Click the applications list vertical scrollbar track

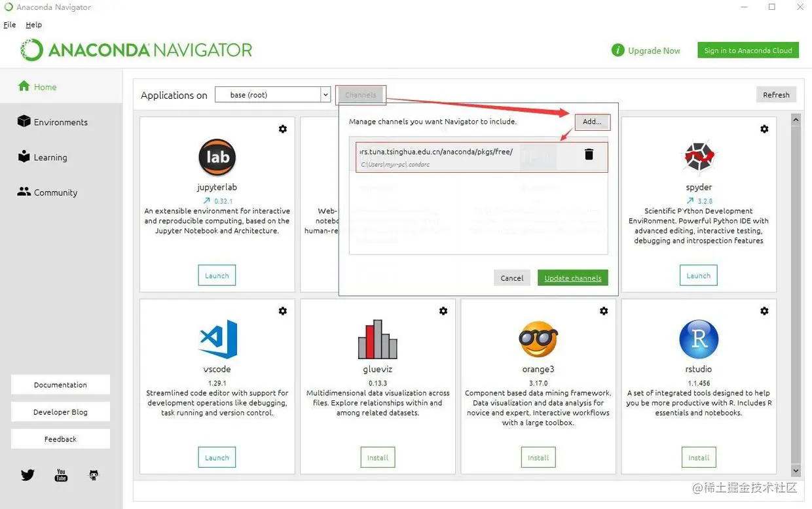point(796,296)
